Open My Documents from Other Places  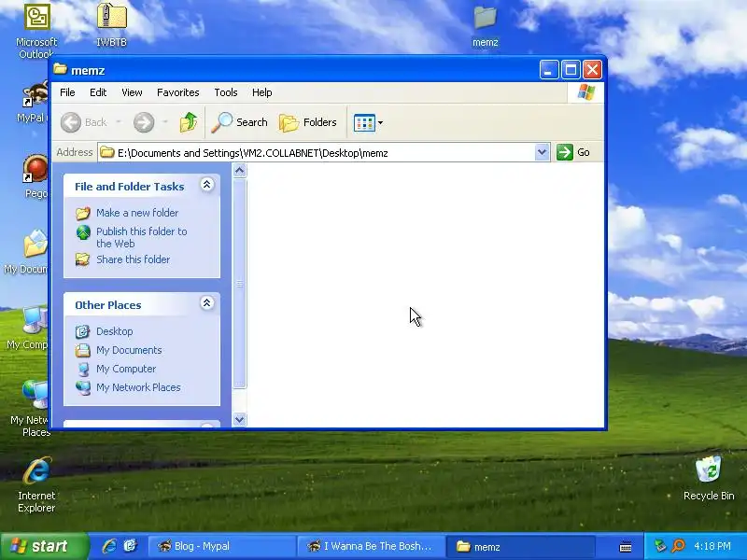(x=129, y=350)
